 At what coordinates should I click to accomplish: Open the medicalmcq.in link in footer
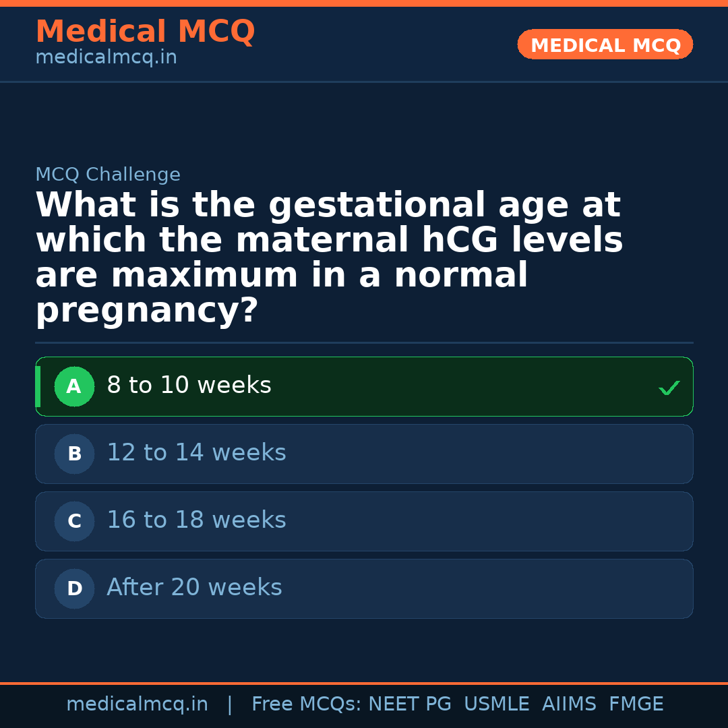(137, 704)
